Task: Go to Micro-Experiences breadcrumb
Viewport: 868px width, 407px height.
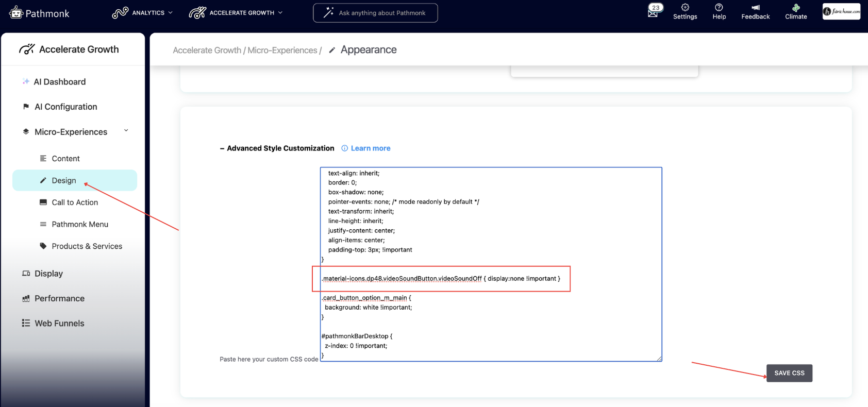Action: (x=282, y=50)
